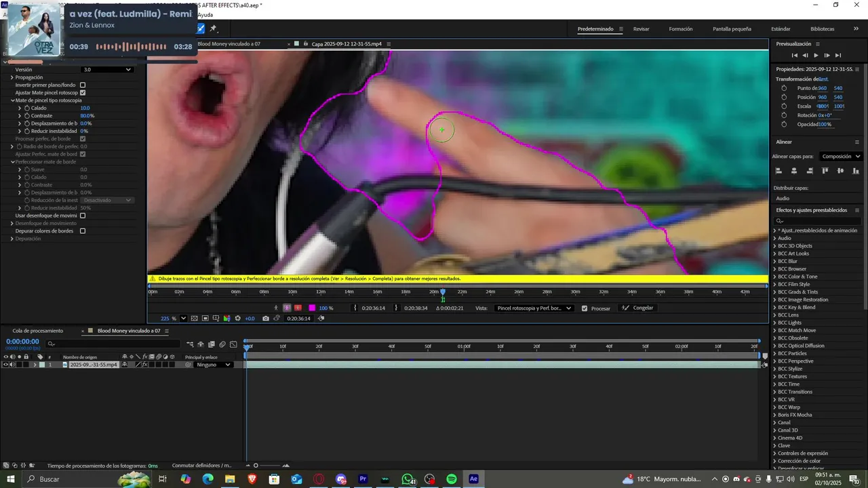Viewport: 868px width, 488px height.
Task: Open the Vista Pincel rotoscopia dropdown
Action: (x=534, y=308)
